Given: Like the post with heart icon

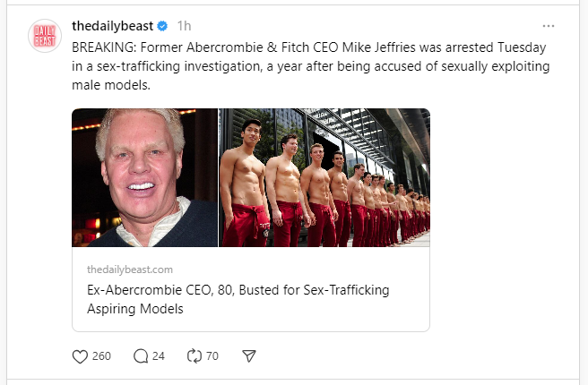Looking at the screenshot, I should [80, 355].
